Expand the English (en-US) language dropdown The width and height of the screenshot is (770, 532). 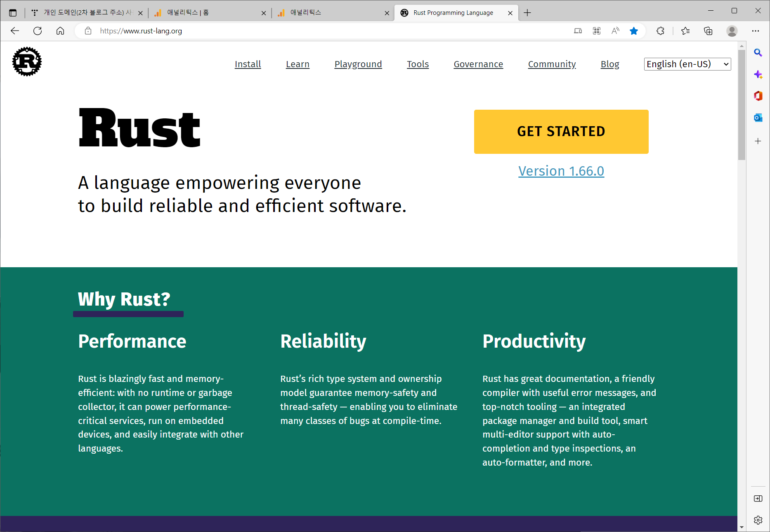687,64
